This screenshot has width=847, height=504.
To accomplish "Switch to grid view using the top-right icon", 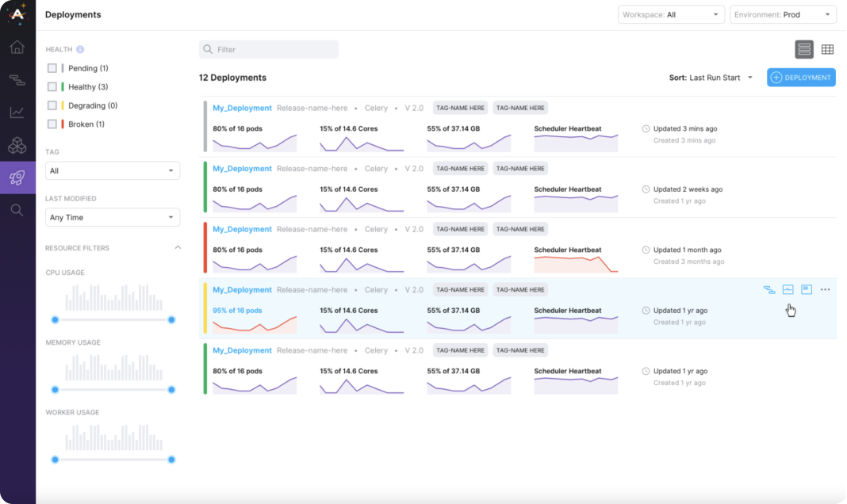I will [828, 49].
